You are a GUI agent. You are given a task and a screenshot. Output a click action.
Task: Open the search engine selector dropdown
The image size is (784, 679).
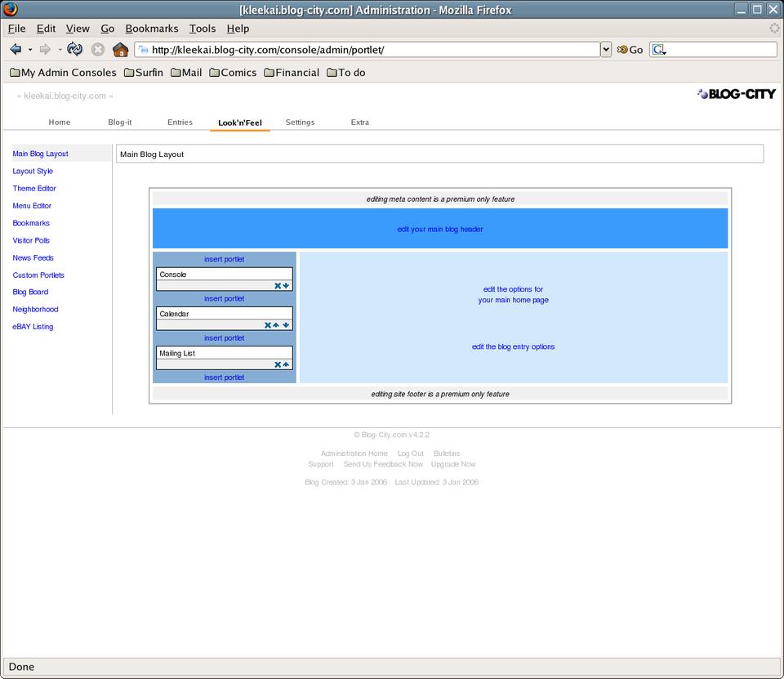click(659, 50)
